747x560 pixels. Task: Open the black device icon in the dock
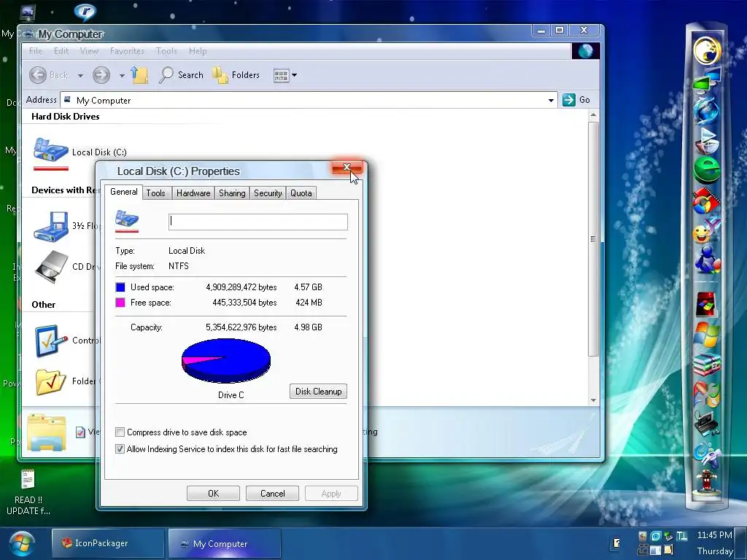tap(706, 423)
